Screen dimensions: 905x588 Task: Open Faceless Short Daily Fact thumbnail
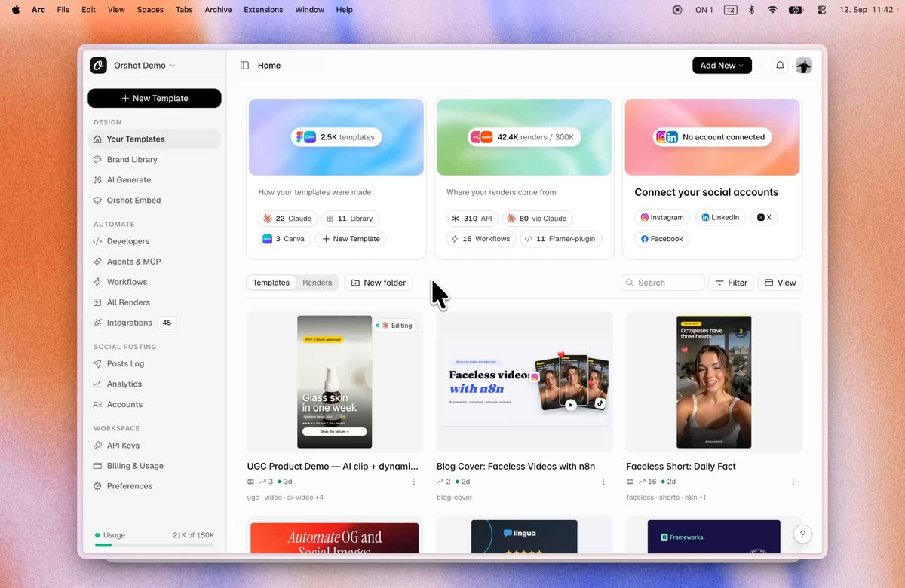click(714, 382)
